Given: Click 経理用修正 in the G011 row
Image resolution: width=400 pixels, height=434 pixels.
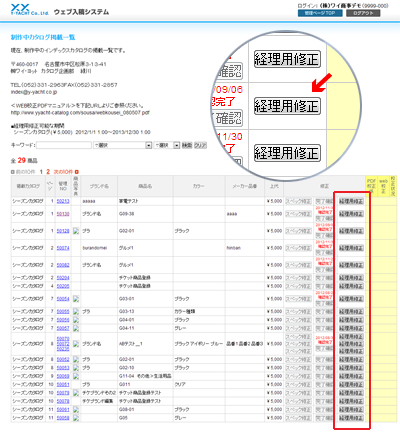Looking at the screenshot, I should [x=351, y=385].
